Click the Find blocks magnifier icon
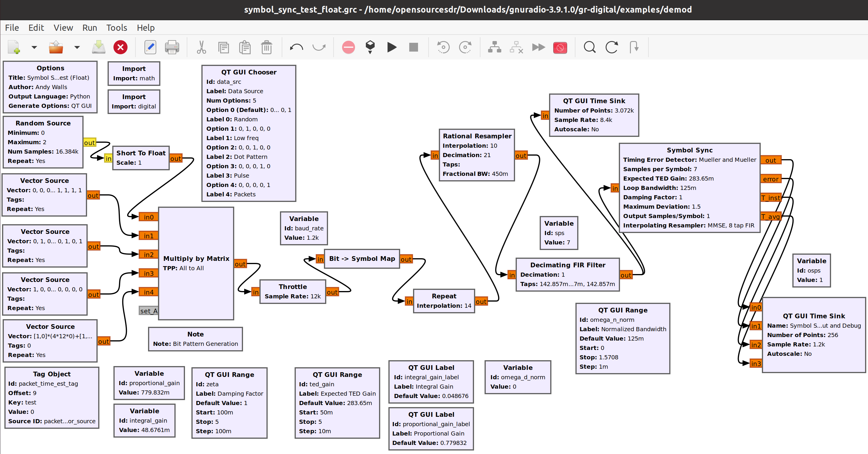 click(589, 47)
